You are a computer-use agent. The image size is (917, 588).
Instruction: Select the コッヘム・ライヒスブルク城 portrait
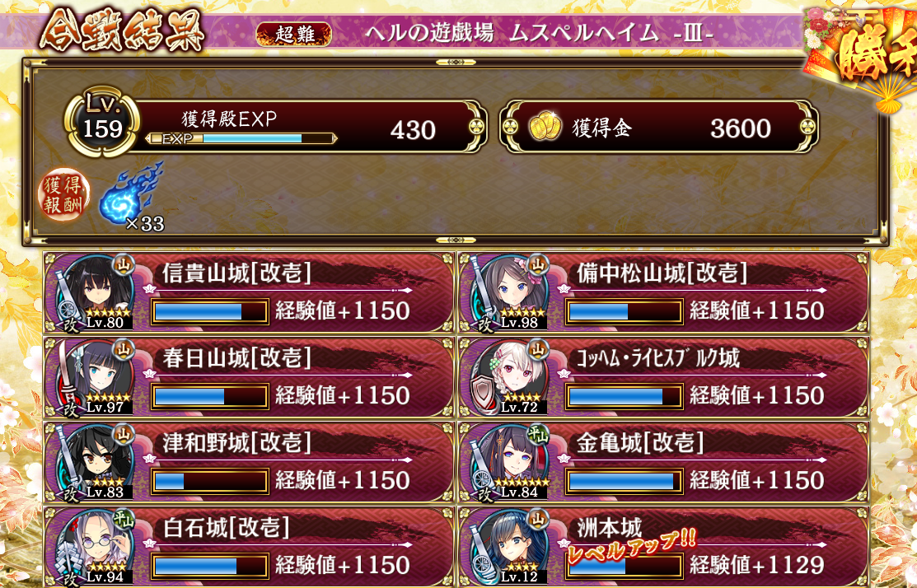[511, 377]
